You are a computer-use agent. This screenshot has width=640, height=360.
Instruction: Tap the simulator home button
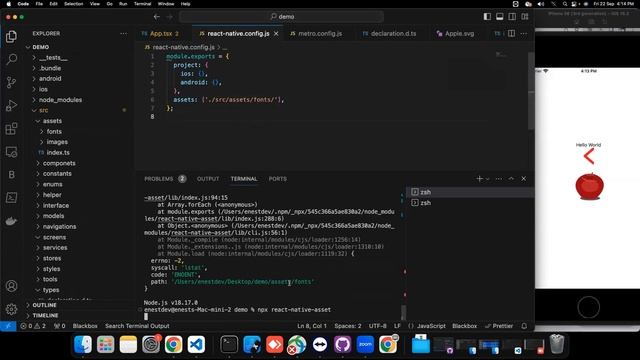click(x=589, y=307)
